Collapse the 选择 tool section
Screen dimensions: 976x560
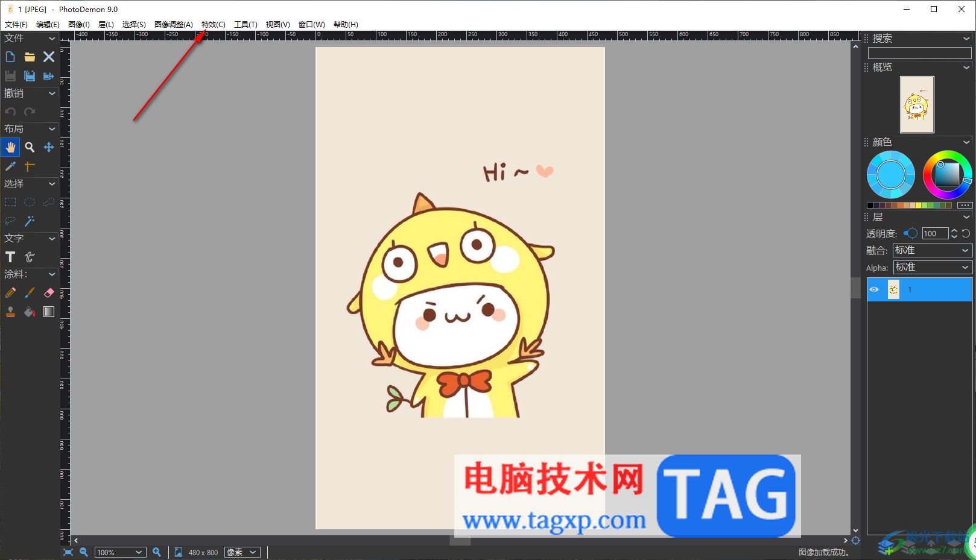click(52, 184)
